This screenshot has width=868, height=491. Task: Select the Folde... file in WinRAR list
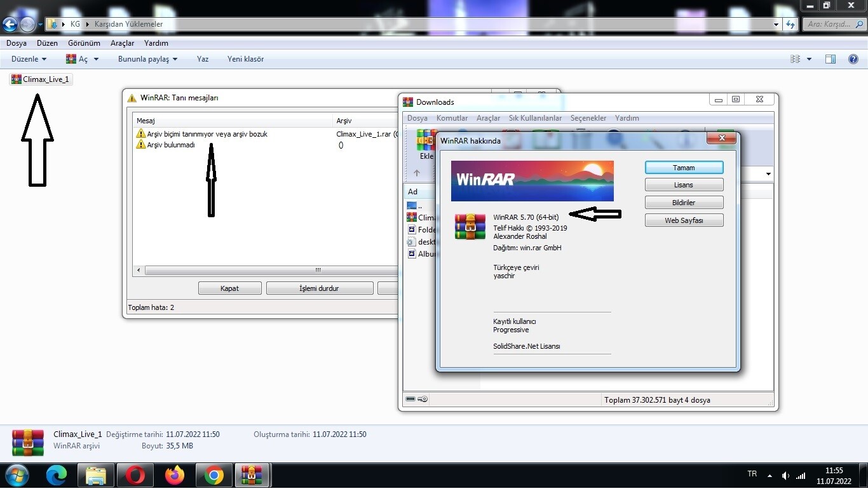[x=422, y=230]
